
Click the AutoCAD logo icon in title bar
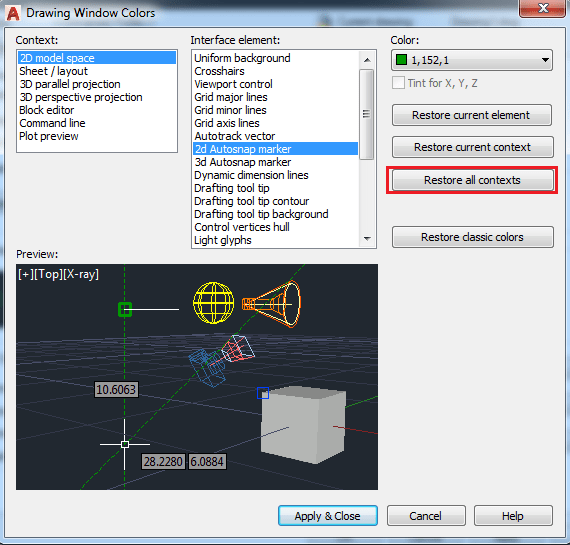[13, 13]
